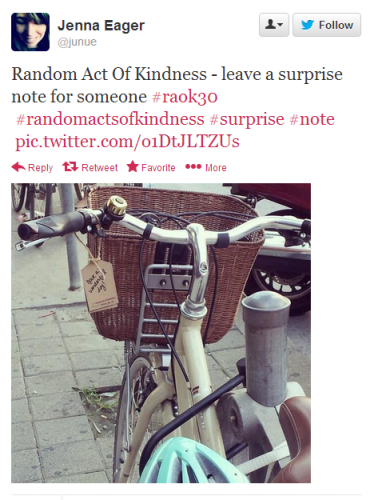This screenshot has width=382, height=500.
Task: Select the Reply text label
Action: pos(40,168)
